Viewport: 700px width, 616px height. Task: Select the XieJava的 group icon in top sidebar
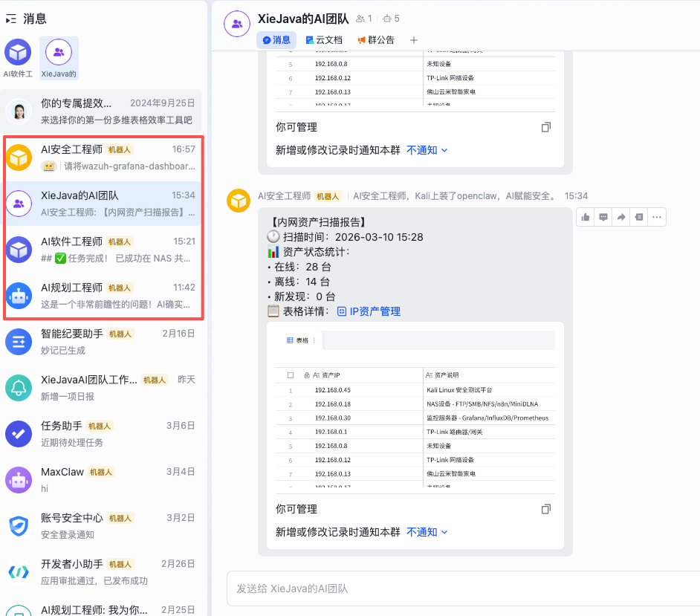[58, 53]
